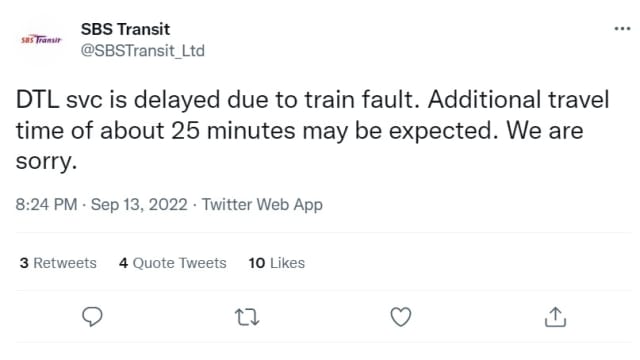Click the number 10 beside Likes
The width and height of the screenshot is (640, 360).
point(257,263)
